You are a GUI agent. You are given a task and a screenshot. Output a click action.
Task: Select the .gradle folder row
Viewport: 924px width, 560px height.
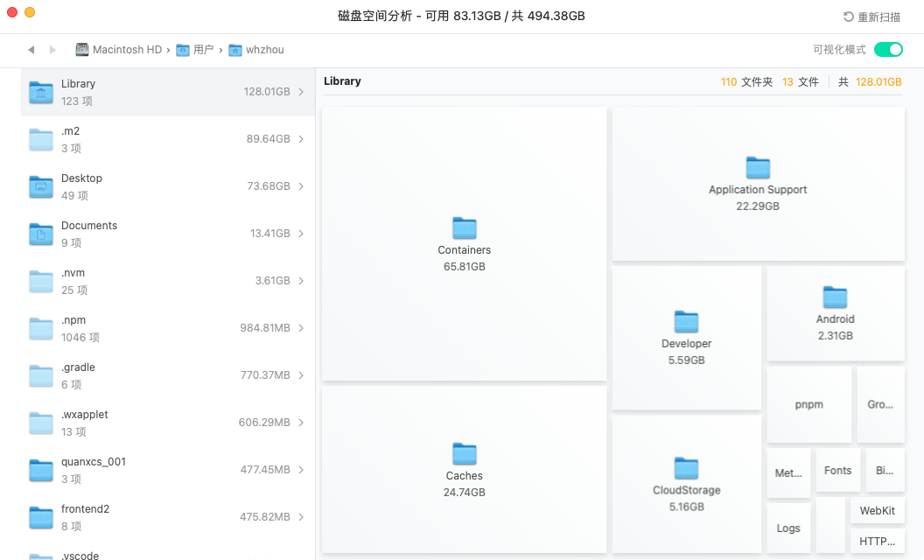[x=166, y=375]
